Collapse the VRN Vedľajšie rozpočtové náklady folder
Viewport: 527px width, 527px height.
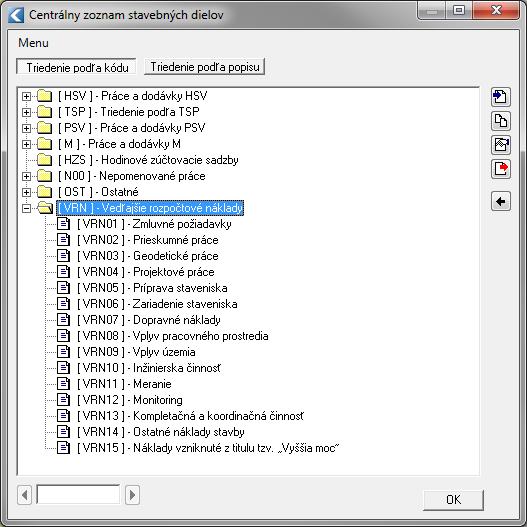26,208
